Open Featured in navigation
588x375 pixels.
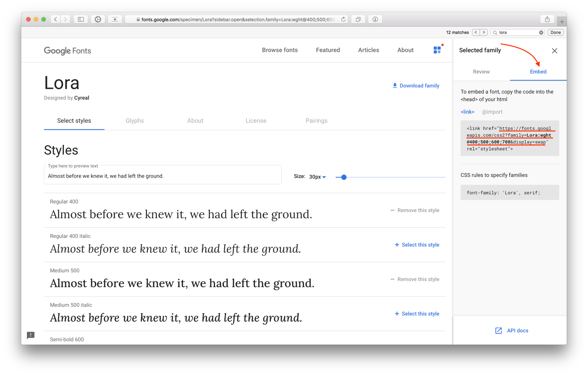tap(328, 50)
